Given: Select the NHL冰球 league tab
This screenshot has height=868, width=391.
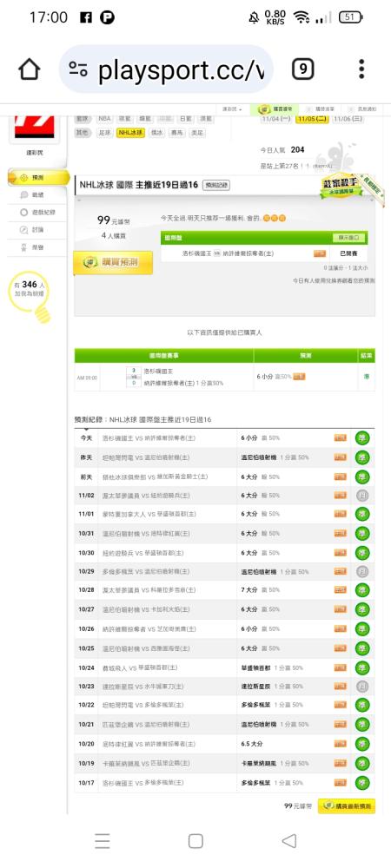Looking at the screenshot, I should (x=130, y=133).
